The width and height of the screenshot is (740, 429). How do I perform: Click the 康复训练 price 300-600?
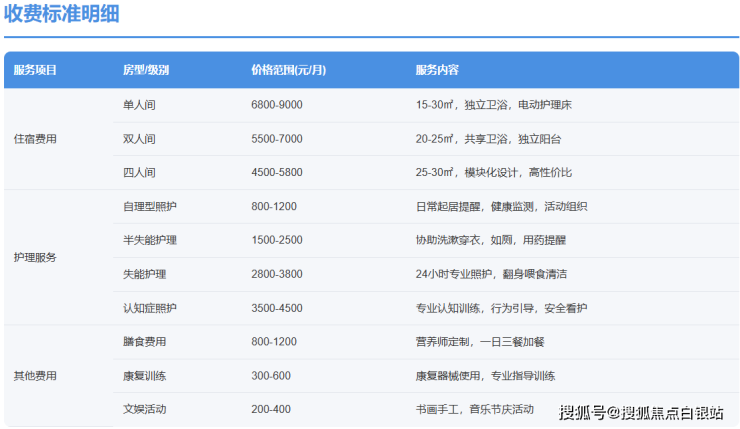tap(271, 376)
